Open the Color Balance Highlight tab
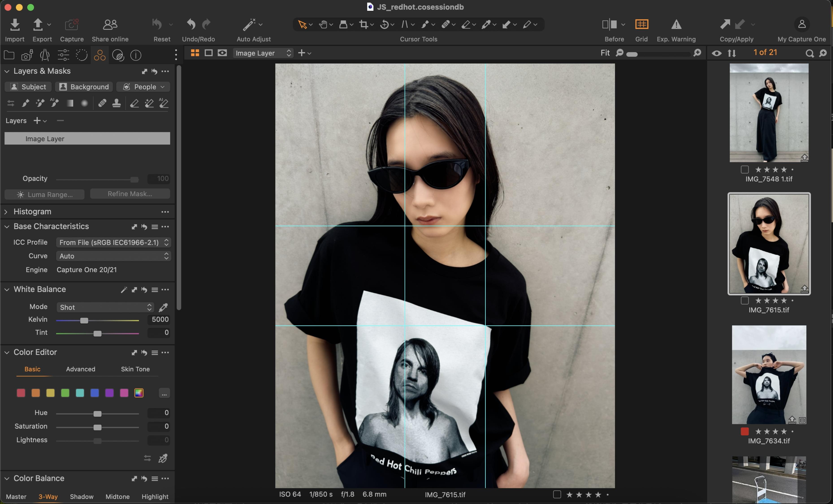This screenshot has width=833, height=504. click(155, 496)
